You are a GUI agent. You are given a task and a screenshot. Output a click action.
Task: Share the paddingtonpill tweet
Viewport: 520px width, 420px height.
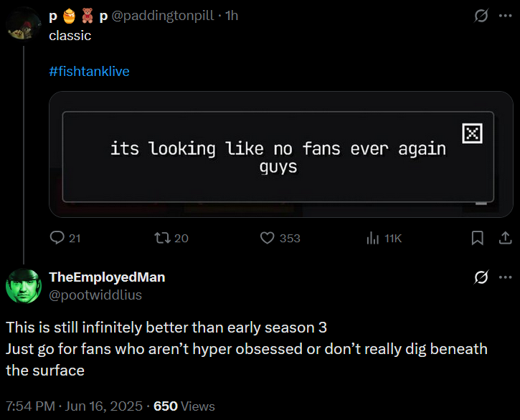[x=505, y=238]
